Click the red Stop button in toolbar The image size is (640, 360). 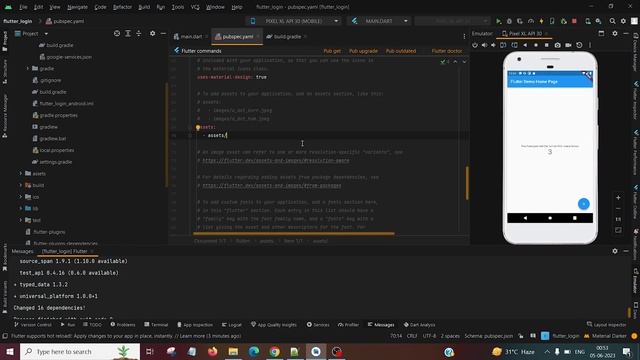[574, 21]
